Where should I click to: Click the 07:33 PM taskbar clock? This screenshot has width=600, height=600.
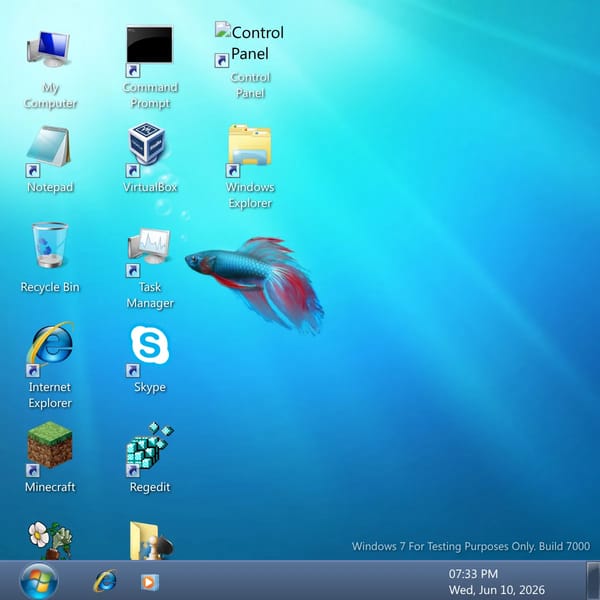pos(473,574)
